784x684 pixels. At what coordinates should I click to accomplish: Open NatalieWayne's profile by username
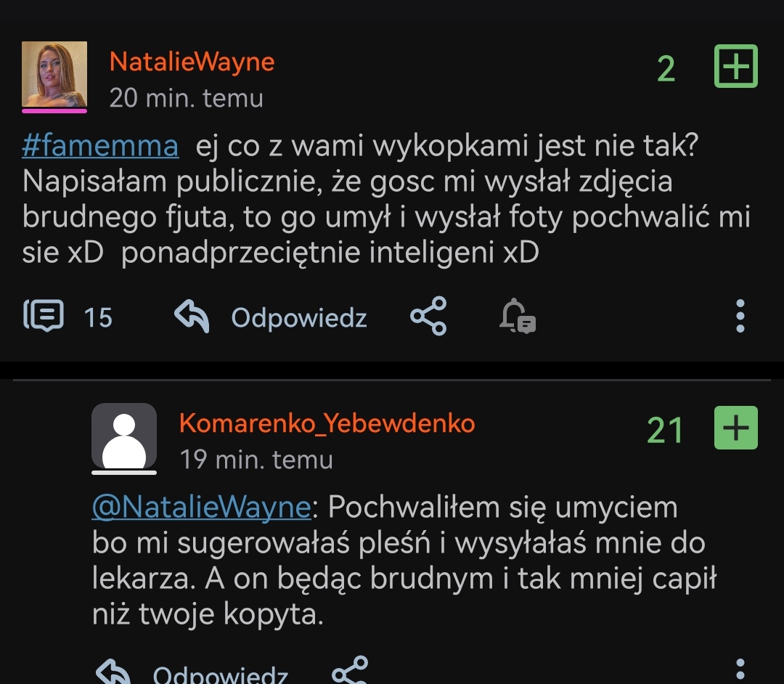click(192, 62)
